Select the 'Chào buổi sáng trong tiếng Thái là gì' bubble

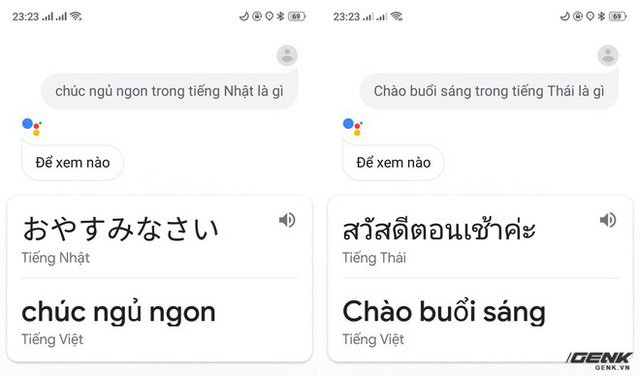coord(489,91)
